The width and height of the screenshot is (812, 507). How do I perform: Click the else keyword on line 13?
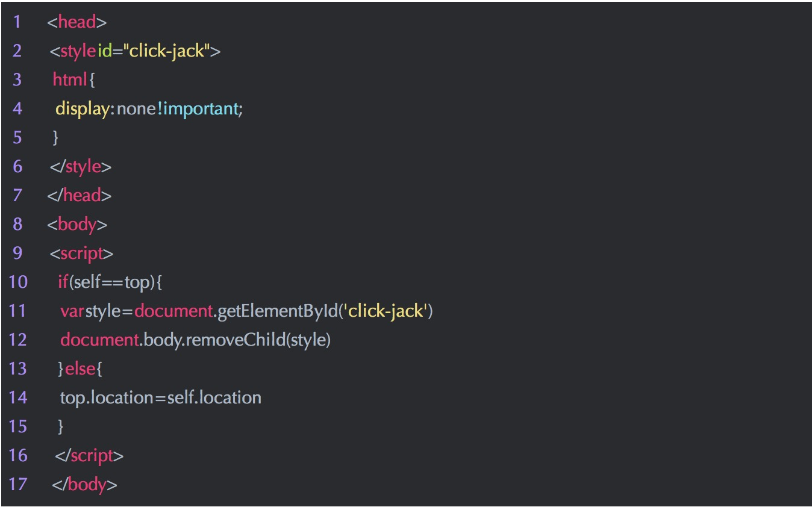click(80, 369)
